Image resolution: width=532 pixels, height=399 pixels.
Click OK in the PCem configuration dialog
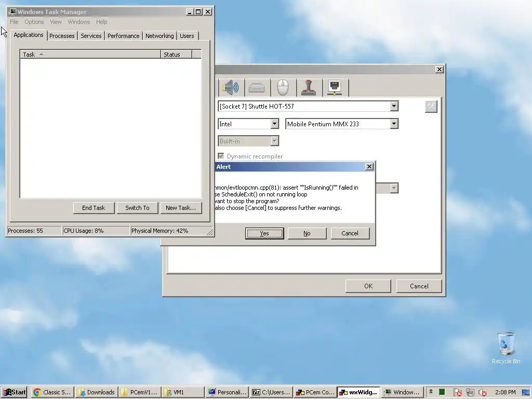pyautogui.click(x=368, y=286)
